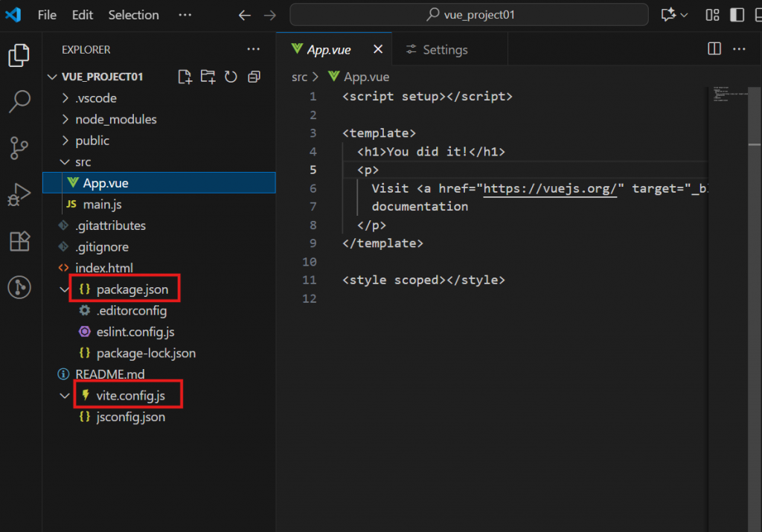
Task: Select App.vue in the file tree
Action: tap(159, 183)
